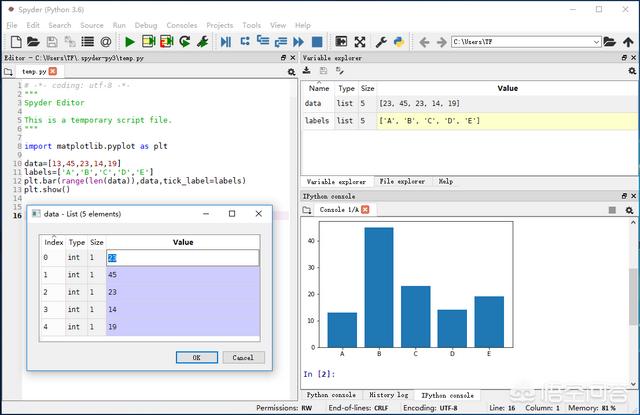The width and height of the screenshot is (640, 415).
Task: Sort by the Value column header in dialog
Action: pyautogui.click(x=183, y=242)
